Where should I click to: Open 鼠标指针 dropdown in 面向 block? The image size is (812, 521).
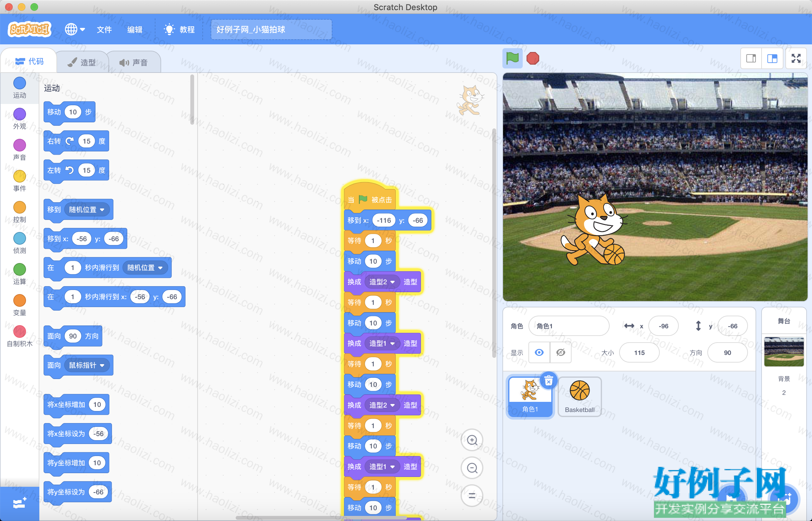86,365
